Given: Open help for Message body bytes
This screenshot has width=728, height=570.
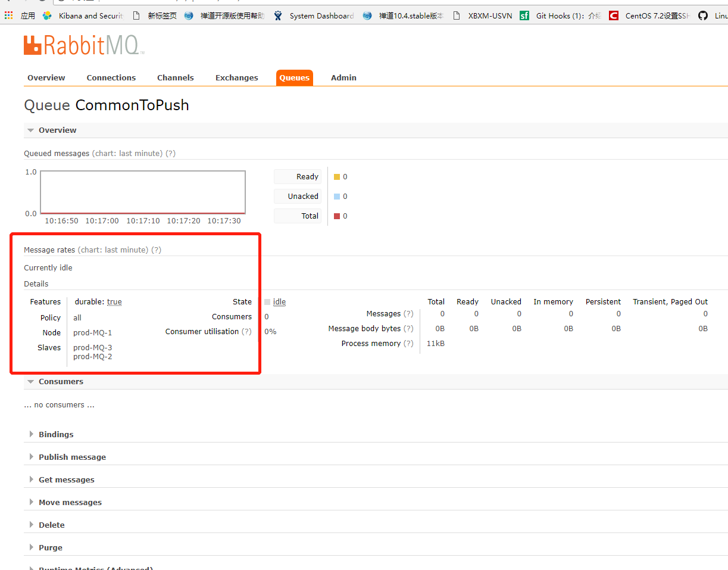Looking at the screenshot, I should pos(408,328).
